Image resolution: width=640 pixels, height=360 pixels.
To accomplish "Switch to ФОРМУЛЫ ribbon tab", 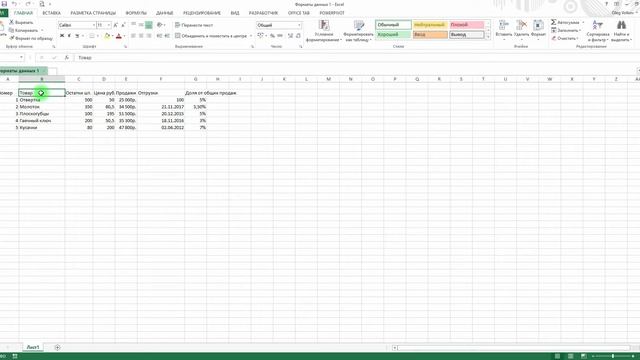I will point(136,13).
